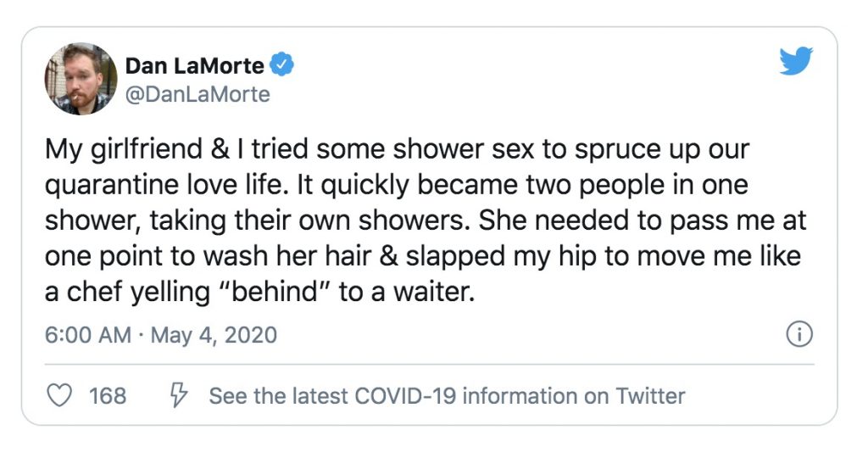This screenshot has width=868, height=458.
Task: Click "COVID-19" in the footer text
Action: 406,395
